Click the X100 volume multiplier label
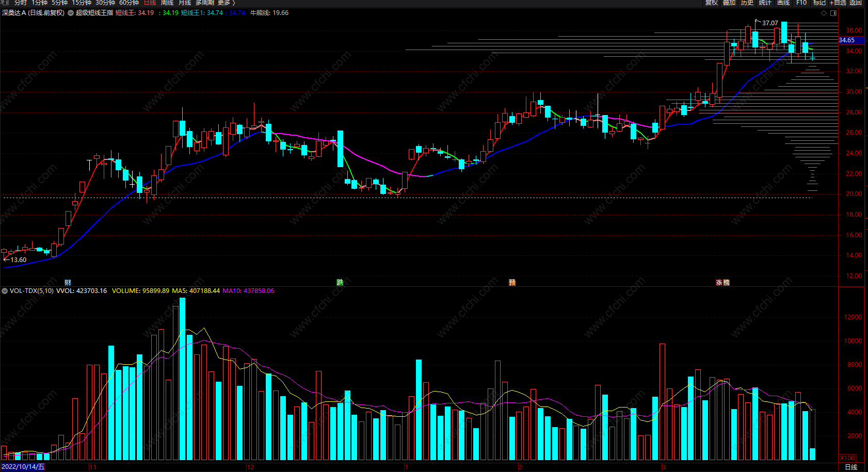Image resolution: width=868 pixels, height=472 pixels. pyautogui.click(x=847, y=458)
